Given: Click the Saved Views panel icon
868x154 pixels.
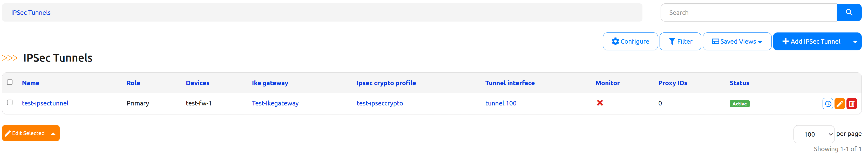Looking at the screenshot, I should (716, 41).
